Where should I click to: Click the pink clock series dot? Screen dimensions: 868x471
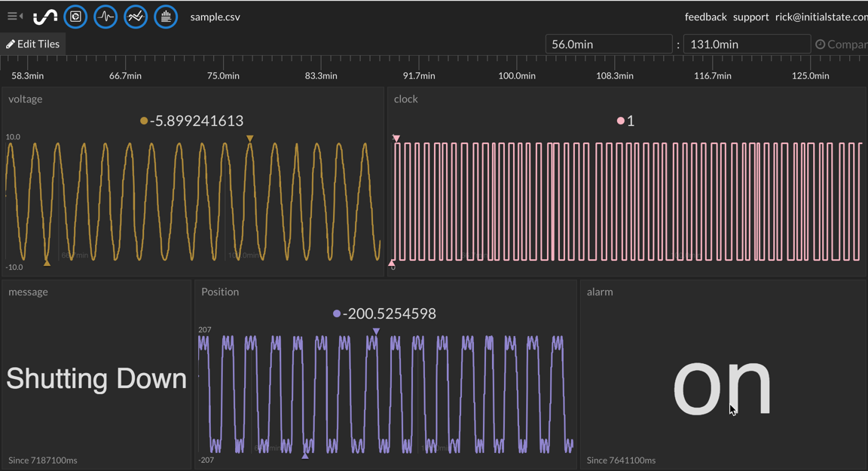point(621,121)
